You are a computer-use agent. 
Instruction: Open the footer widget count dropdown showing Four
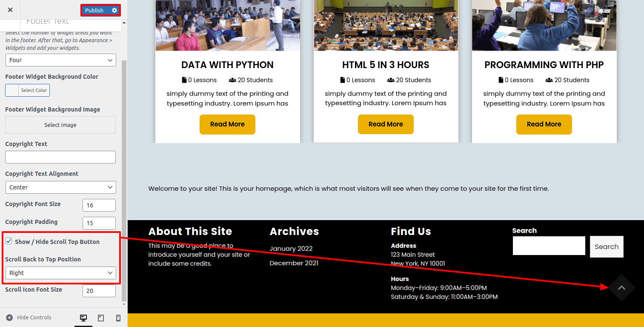coord(60,60)
